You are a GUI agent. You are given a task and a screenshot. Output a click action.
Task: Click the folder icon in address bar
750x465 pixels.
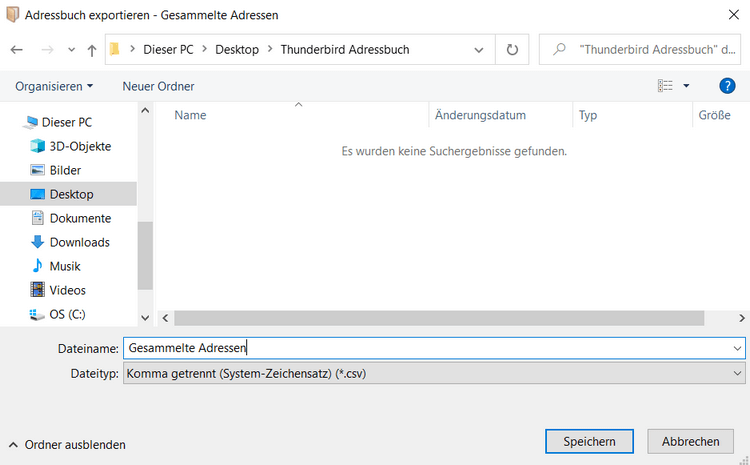coord(115,49)
